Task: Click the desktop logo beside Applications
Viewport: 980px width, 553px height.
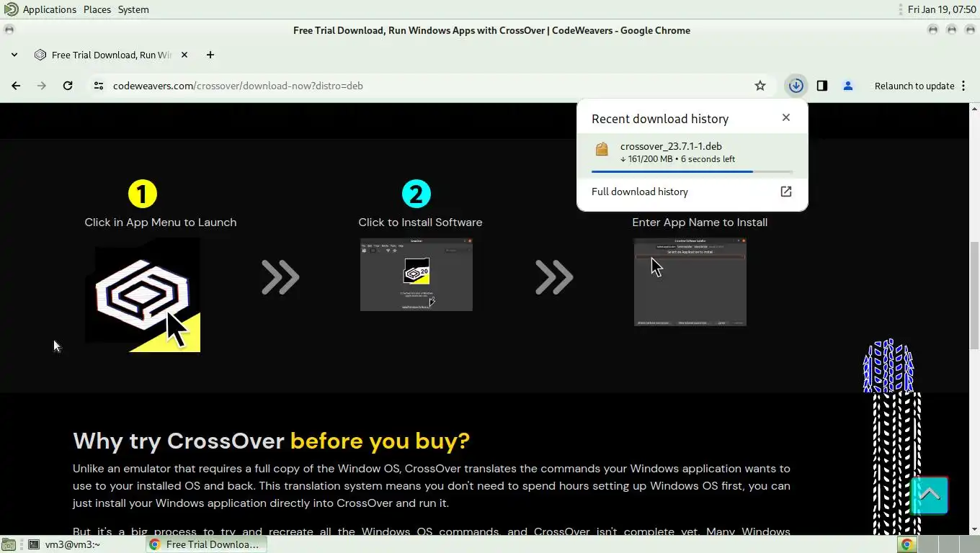Action: tap(11, 9)
